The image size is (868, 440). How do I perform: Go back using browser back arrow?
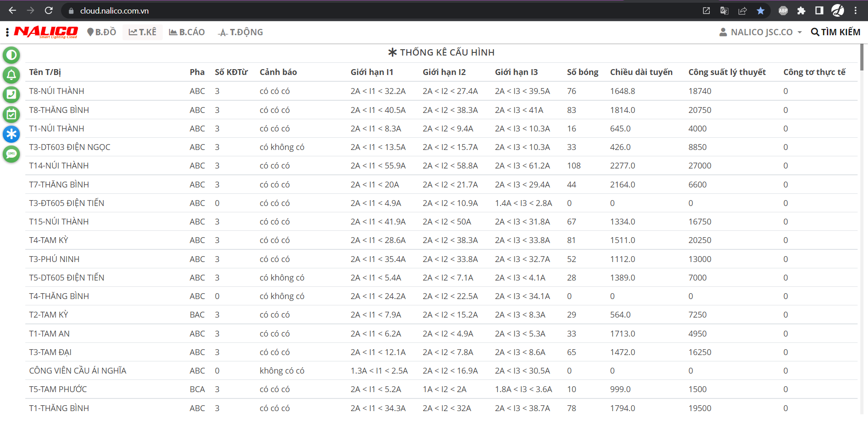point(12,10)
